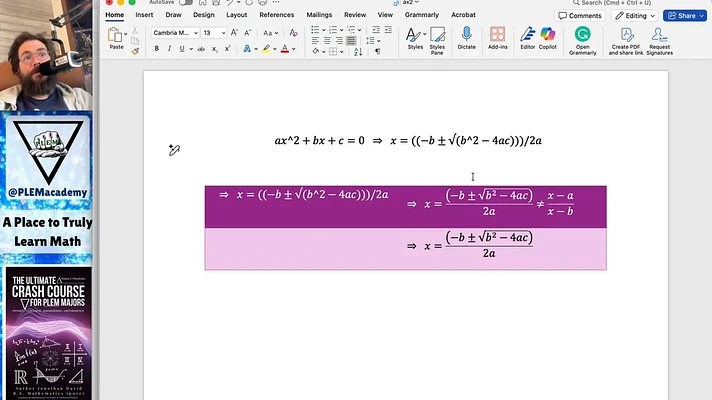The height and width of the screenshot is (400, 712).
Task: Click the equation in the light pink row
Action: coord(470,245)
